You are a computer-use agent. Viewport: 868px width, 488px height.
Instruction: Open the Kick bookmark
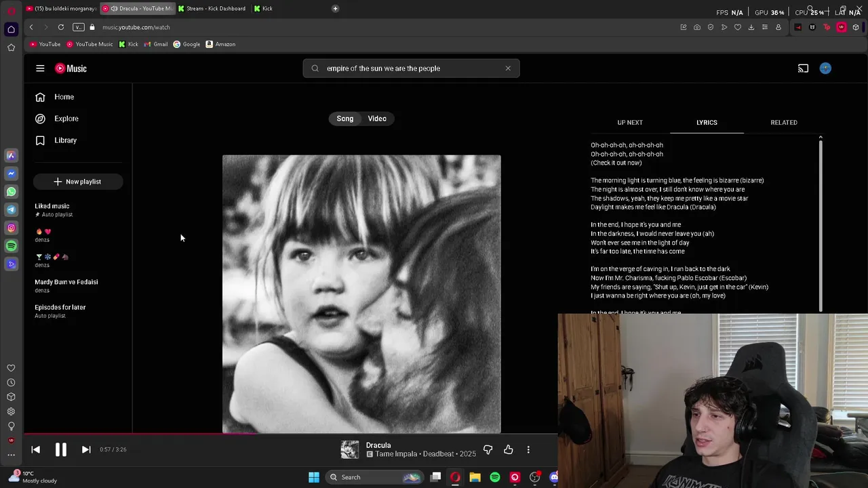coord(128,44)
